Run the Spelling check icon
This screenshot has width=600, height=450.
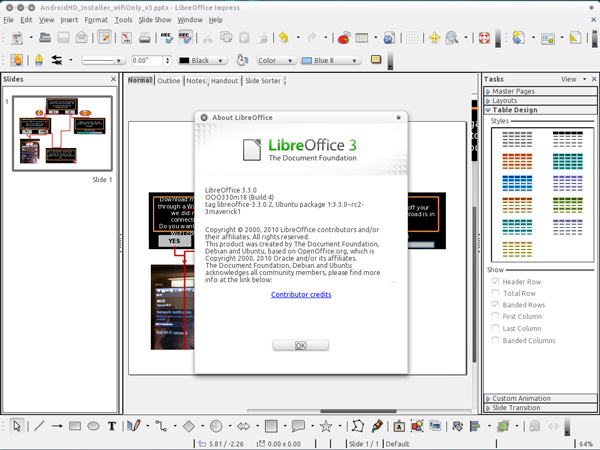pyautogui.click(x=166, y=38)
